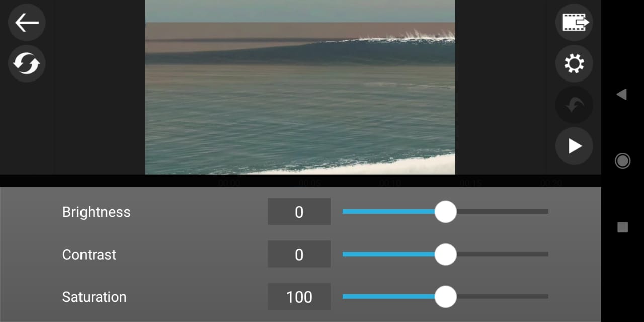This screenshot has height=322, width=644.
Task: Select the Contrast value field
Action: coord(299,254)
